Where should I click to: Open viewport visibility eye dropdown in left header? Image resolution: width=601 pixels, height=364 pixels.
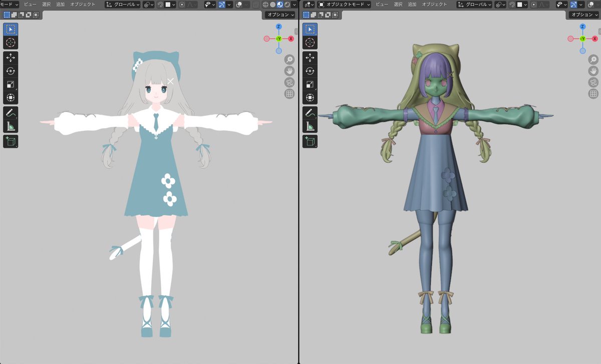click(x=210, y=5)
